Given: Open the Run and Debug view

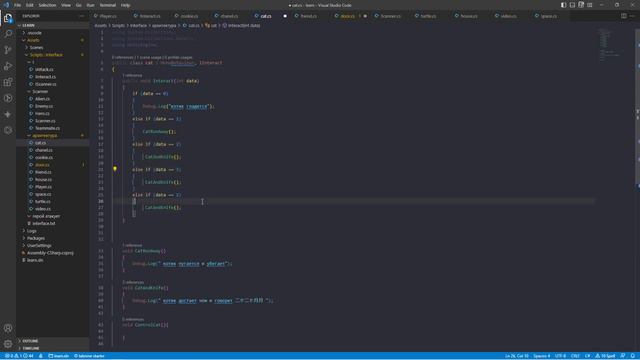Looking at the screenshot, I should 8,66.
